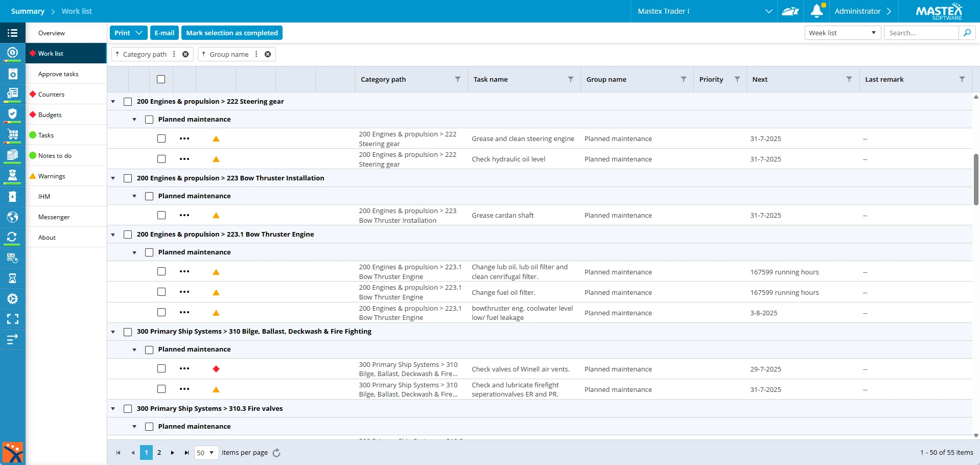Click the orange logo icon at bottom left
980x465 pixels.
(x=13, y=453)
